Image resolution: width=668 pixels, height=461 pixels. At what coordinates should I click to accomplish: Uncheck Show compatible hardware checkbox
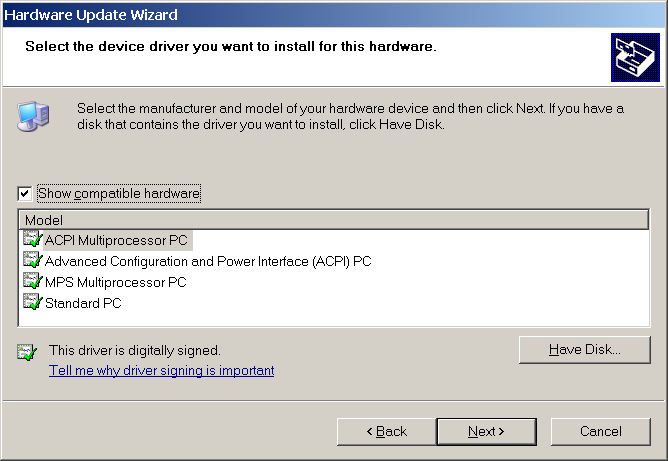[x=25, y=193]
